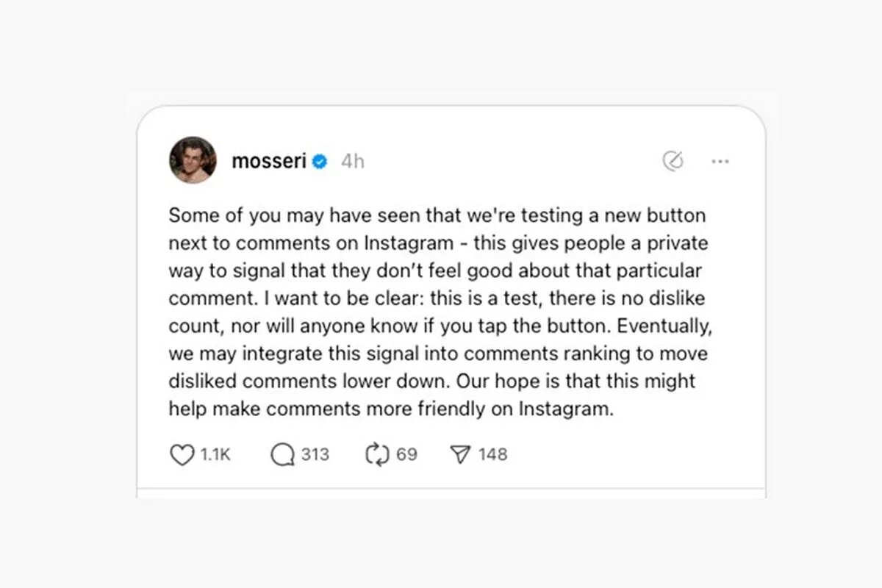Click the 313 replies count
Screen dimensions: 882x588
(x=315, y=455)
